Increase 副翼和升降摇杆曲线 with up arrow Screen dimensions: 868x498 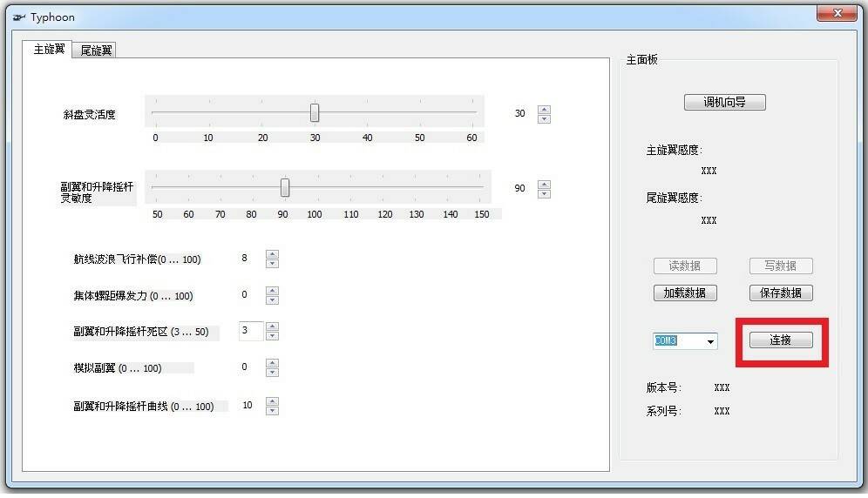(272, 401)
